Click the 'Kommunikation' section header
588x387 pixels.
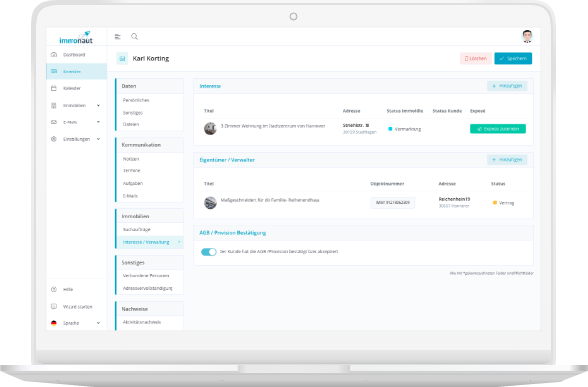141,145
